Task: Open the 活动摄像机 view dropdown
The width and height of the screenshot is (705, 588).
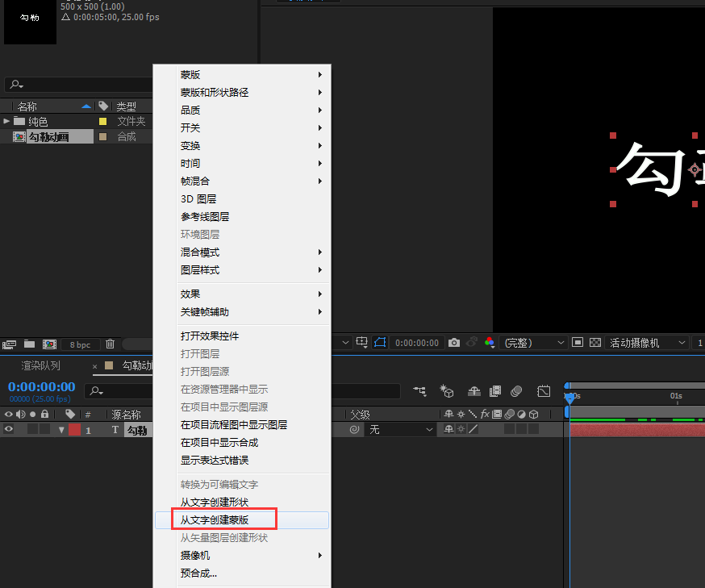Action: pos(646,343)
